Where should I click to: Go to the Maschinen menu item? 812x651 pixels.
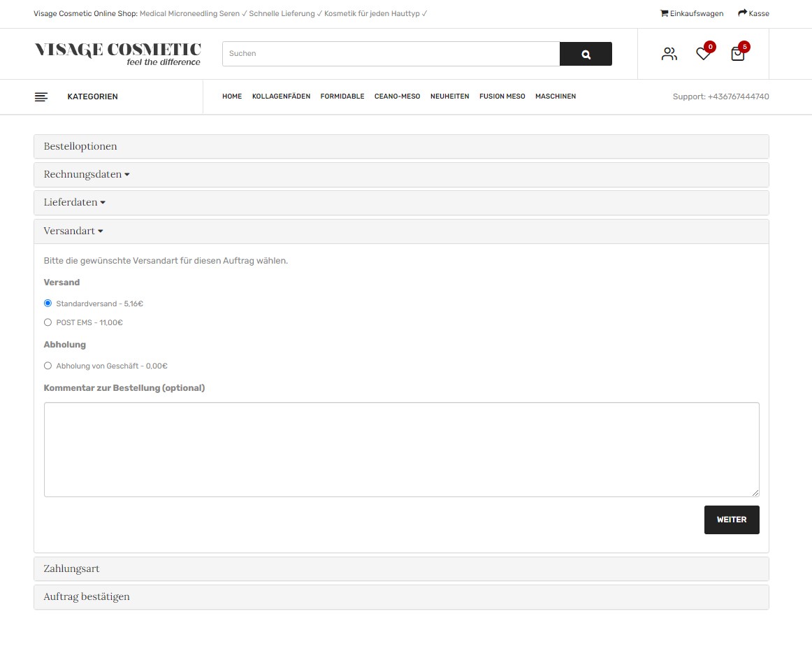point(555,96)
